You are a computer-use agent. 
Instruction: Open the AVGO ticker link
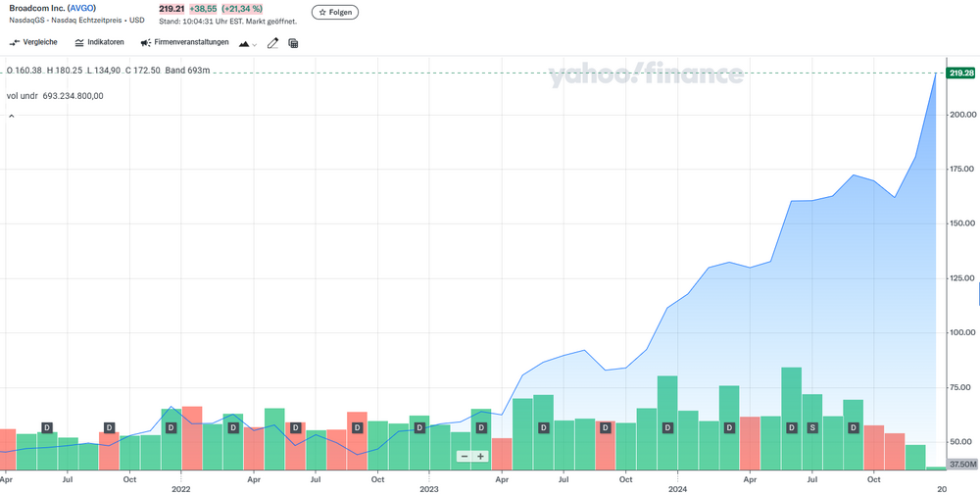coord(81,8)
